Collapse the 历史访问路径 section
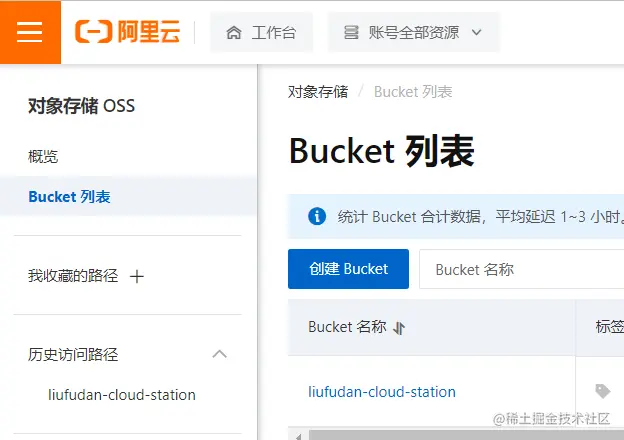 (220, 354)
